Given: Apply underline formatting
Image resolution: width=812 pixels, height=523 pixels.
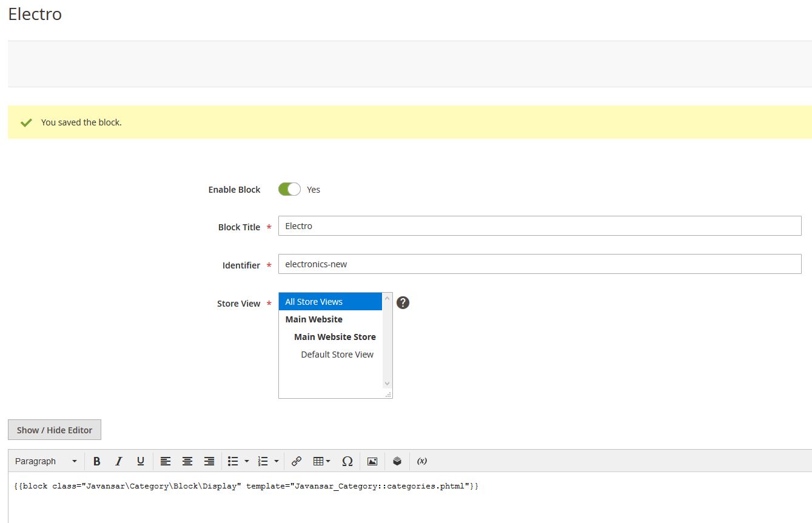Looking at the screenshot, I should (140, 461).
